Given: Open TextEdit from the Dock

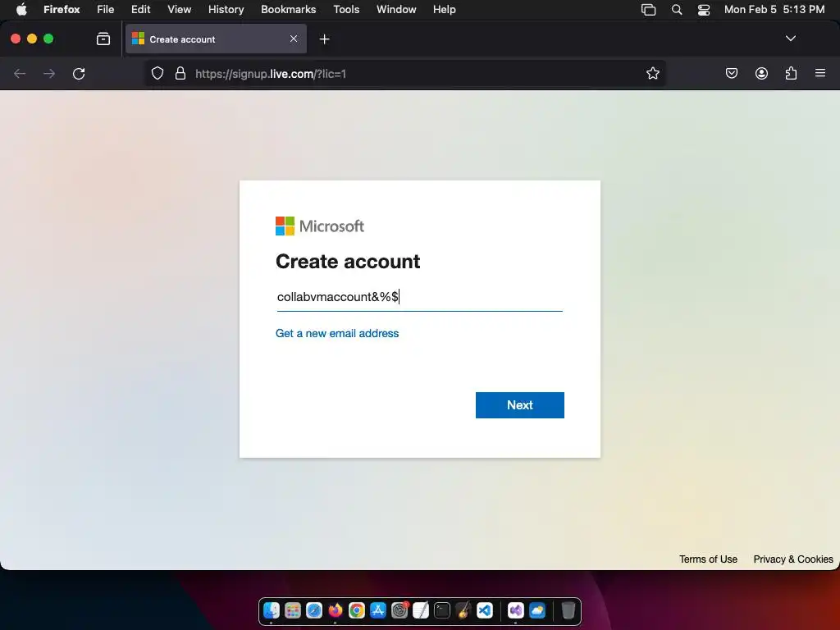Looking at the screenshot, I should click(x=421, y=610).
